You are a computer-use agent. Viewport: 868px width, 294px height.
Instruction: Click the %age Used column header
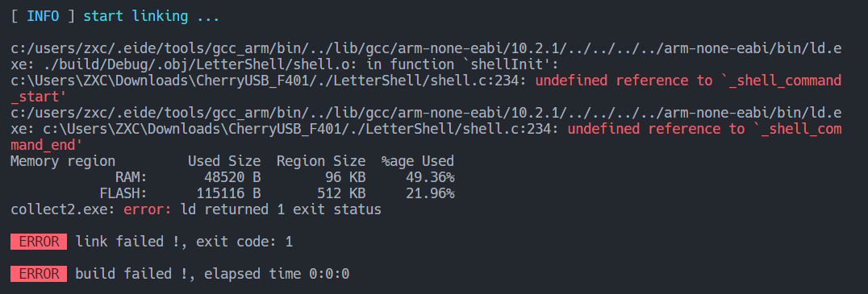(x=418, y=161)
